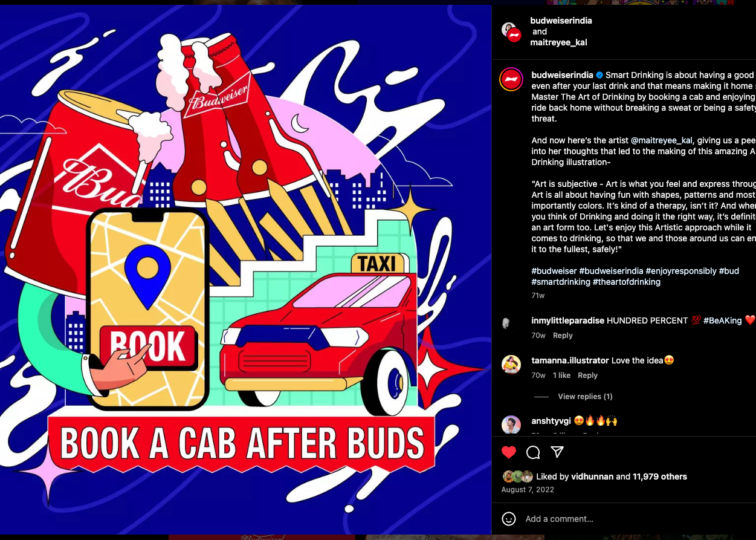Open the anshtyvgi commenter avatar
The height and width of the screenshot is (540, 756).
[x=511, y=425]
